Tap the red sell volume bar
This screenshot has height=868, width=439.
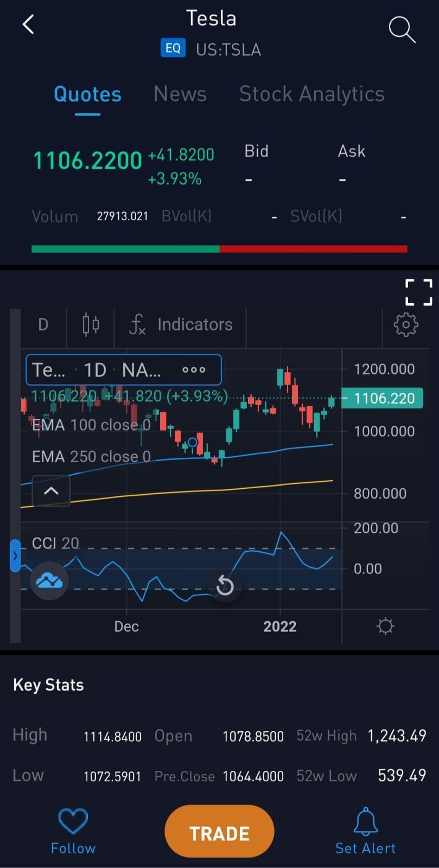pyautogui.click(x=314, y=249)
